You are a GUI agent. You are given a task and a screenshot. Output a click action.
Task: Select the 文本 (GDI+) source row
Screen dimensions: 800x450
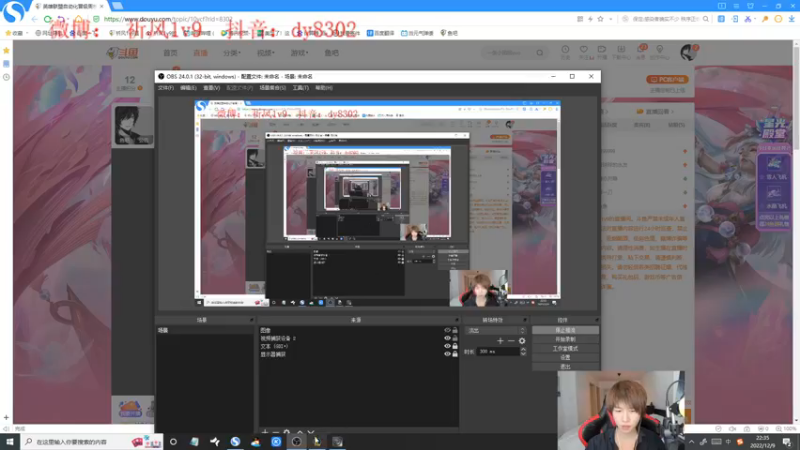point(359,346)
